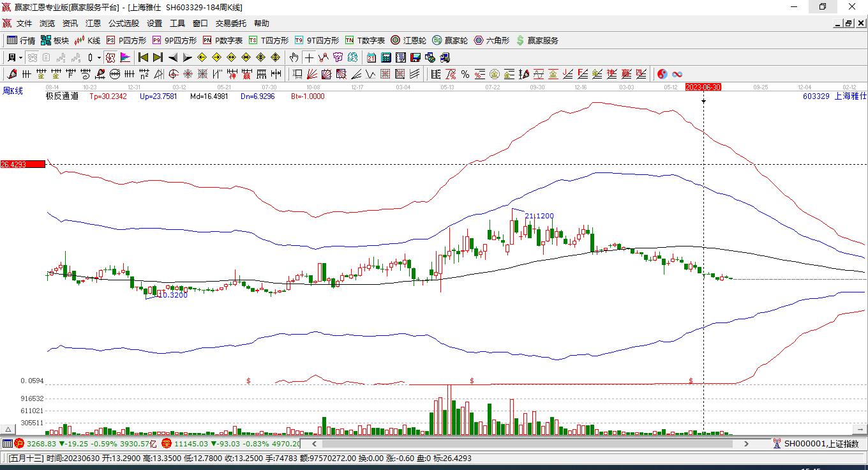Click the 权 price adjustment icon

click(110, 57)
